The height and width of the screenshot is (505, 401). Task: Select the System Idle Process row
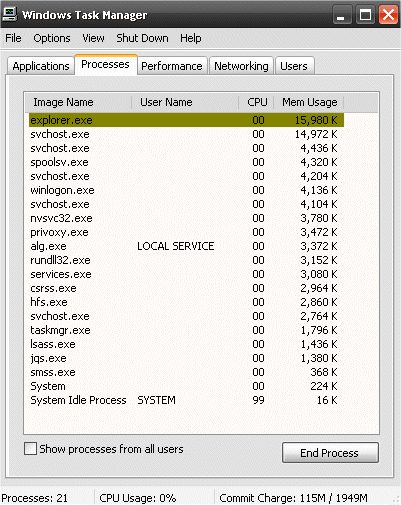coord(186,400)
